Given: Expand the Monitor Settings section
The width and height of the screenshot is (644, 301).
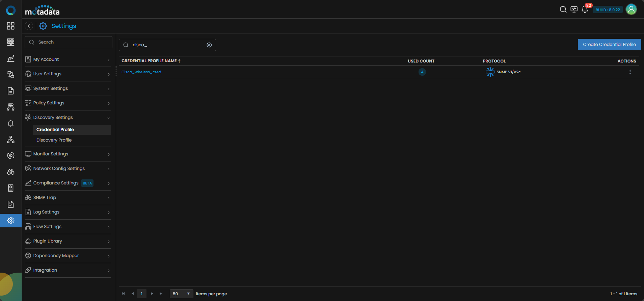Looking at the screenshot, I should pos(68,154).
